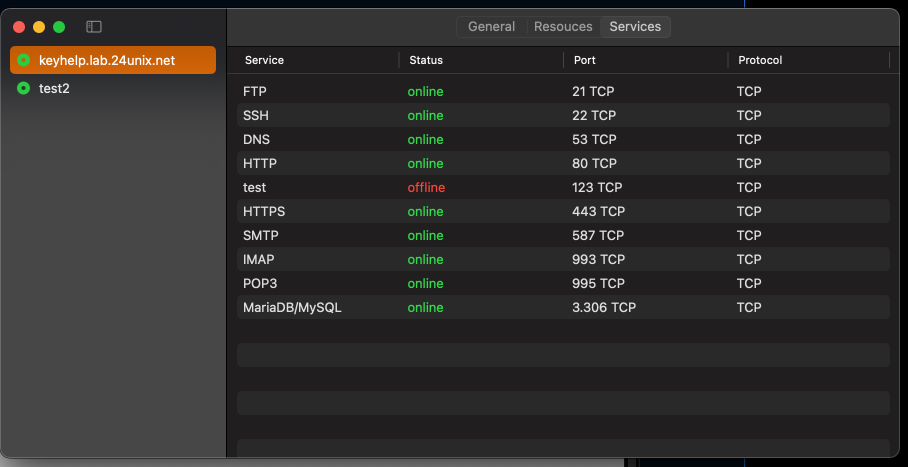The image size is (908, 467).
Task: Open the Resouces tab
Action: (x=563, y=27)
